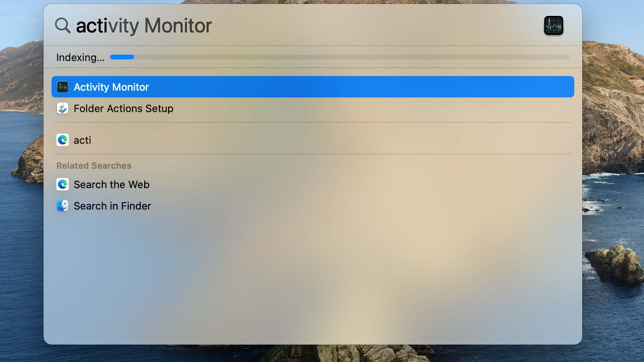This screenshot has height=362, width=644.
Task: Select Search the Web option
Action: (313, 184)
